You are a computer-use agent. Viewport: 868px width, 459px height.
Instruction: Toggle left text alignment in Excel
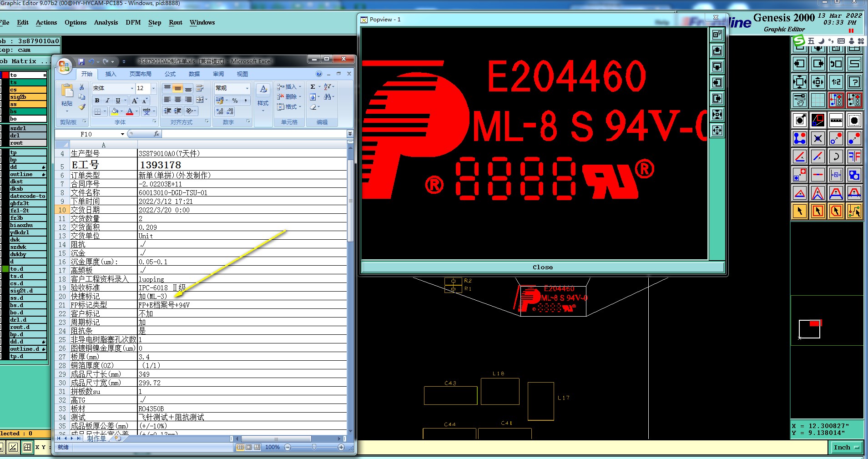167,99
